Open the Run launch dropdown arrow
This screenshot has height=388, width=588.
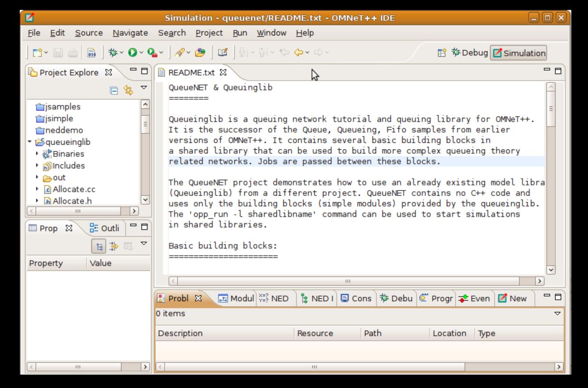pyautogui.click(x=141, y=53)
